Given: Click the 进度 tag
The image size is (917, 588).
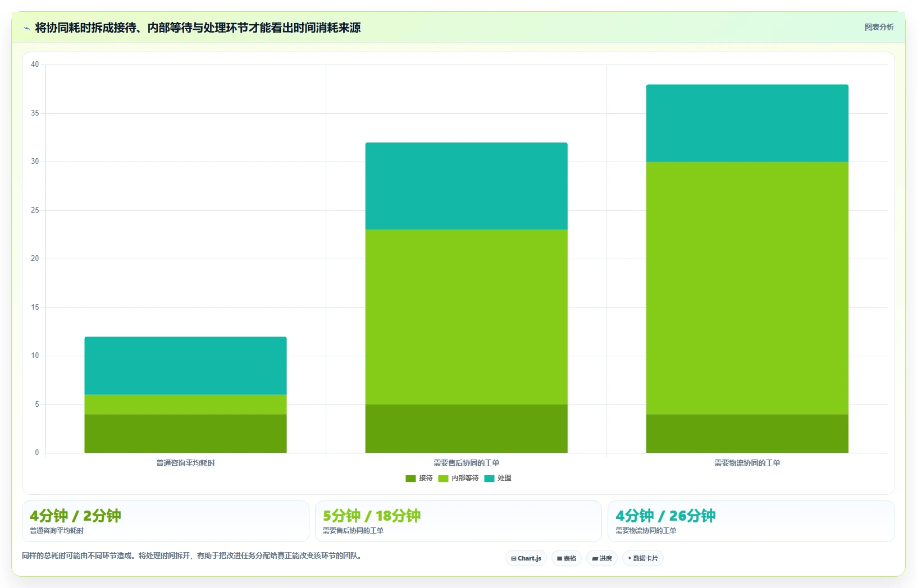Looking at the screenshot, I should point(602,558).
